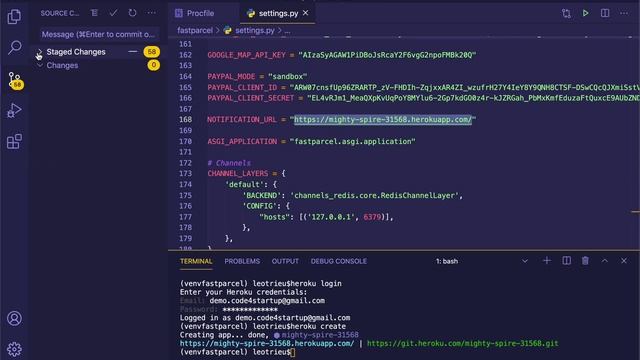Viewport: 640px width, 360px height.
Task: Click the terminal prompt cursor line
Action: 237,352
